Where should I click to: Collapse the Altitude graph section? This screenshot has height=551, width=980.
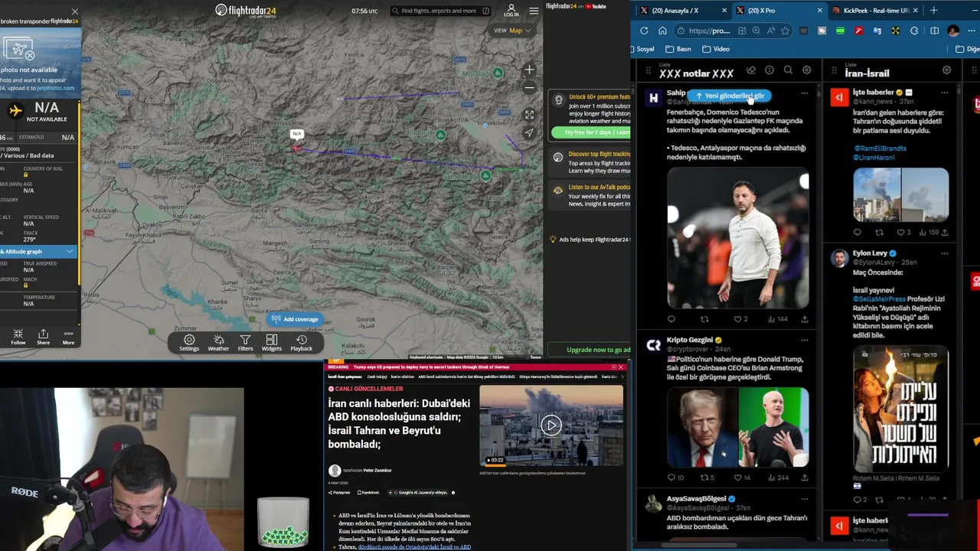point(70,252)
